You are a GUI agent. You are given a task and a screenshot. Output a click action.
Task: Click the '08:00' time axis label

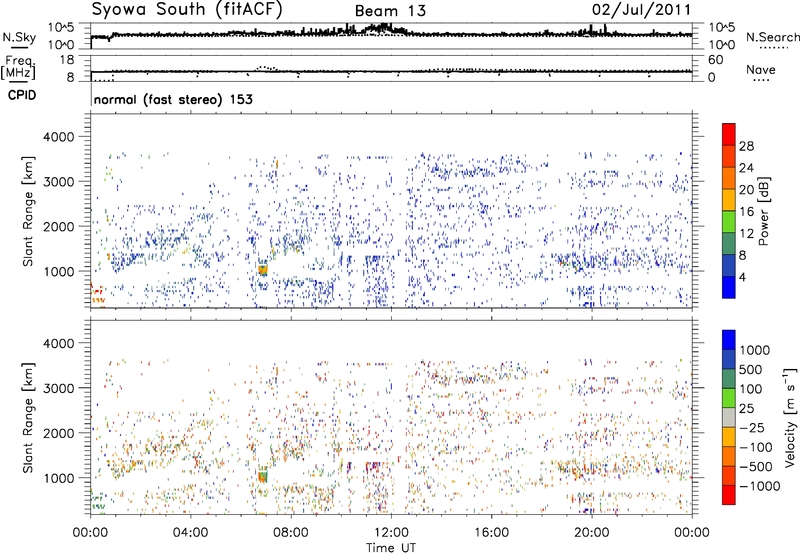coord(291,533)
